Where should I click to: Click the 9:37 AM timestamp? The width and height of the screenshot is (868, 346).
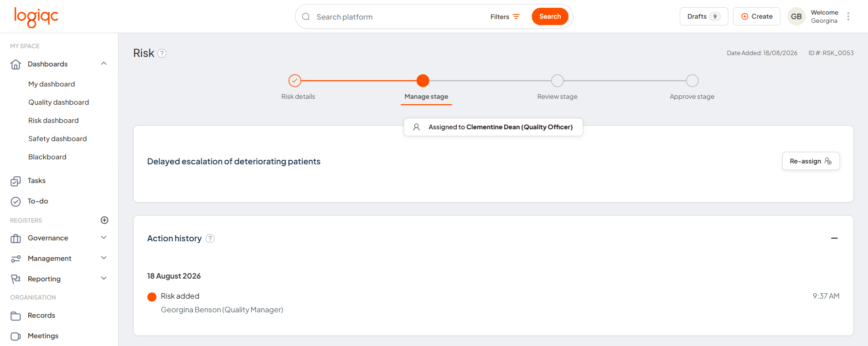(x=826, y=296)
